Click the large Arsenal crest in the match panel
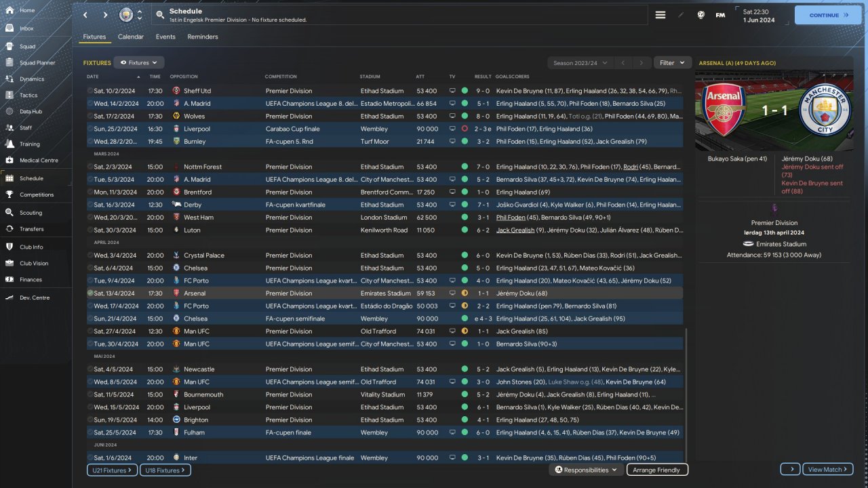The width and height of the screenshot is (868, 488). click(x=724, y=110)
